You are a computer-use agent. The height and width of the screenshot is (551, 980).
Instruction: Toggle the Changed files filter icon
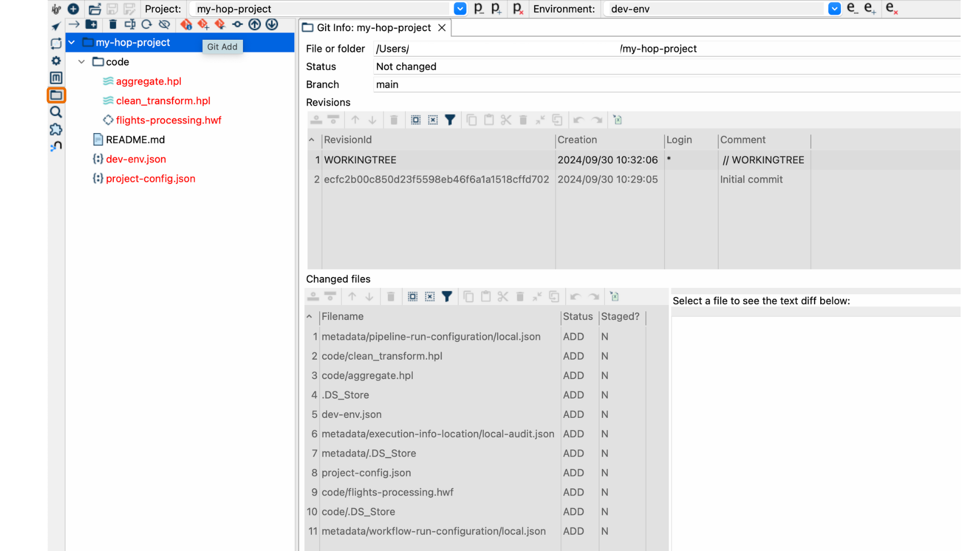pyautogui.click(x=447, y=296)
